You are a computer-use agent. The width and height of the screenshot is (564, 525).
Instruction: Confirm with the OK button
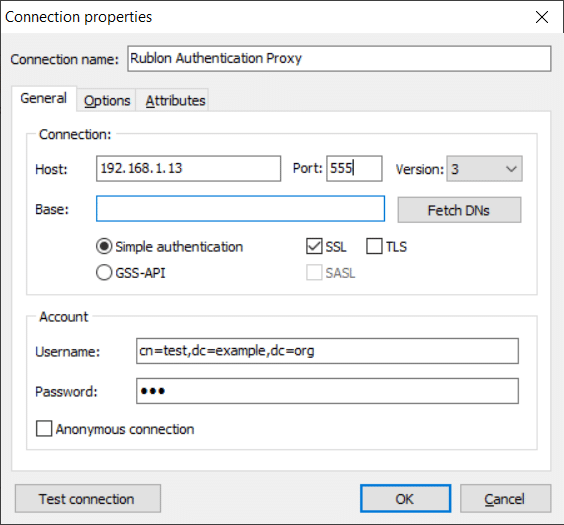click(x=405, y=498)
